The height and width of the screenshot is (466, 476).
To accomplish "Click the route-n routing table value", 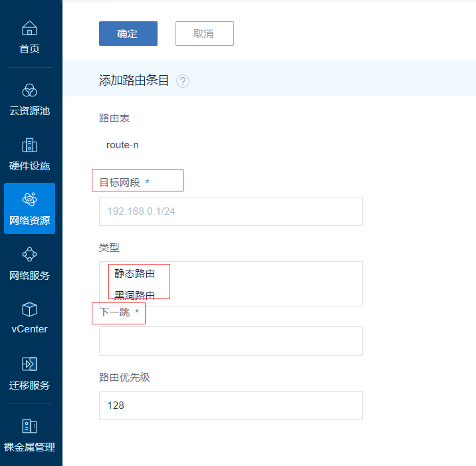I will tap(122, 145).
